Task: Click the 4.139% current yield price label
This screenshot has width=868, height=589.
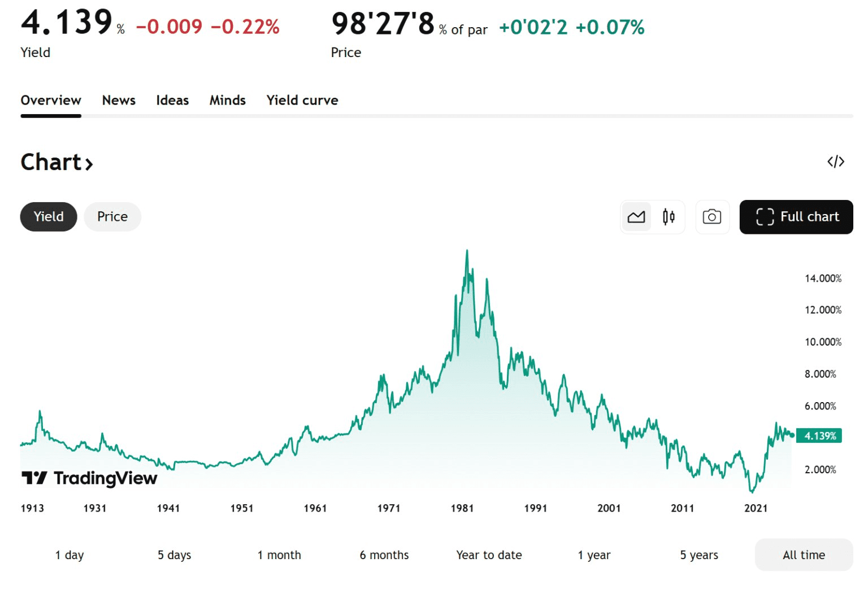Action: click(819, 436)
